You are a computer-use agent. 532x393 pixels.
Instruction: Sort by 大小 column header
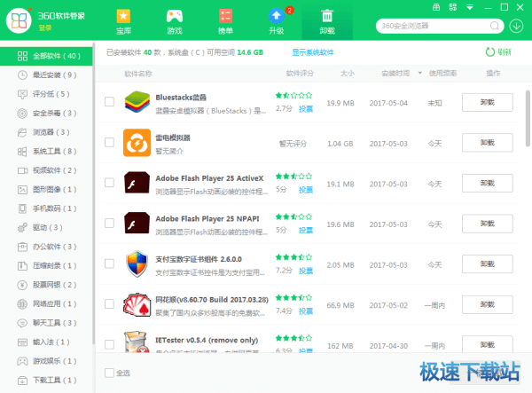(348, 74)
